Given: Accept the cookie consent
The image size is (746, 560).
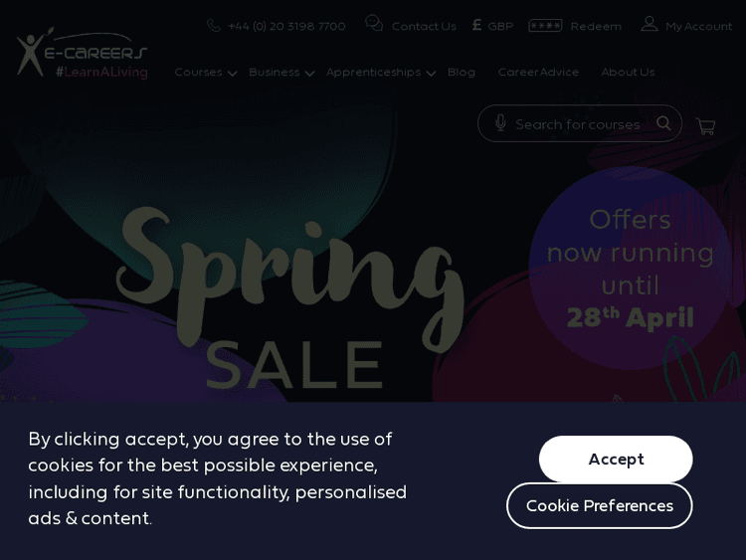Looking at the screenshot, I should click(x=616, y=459).
